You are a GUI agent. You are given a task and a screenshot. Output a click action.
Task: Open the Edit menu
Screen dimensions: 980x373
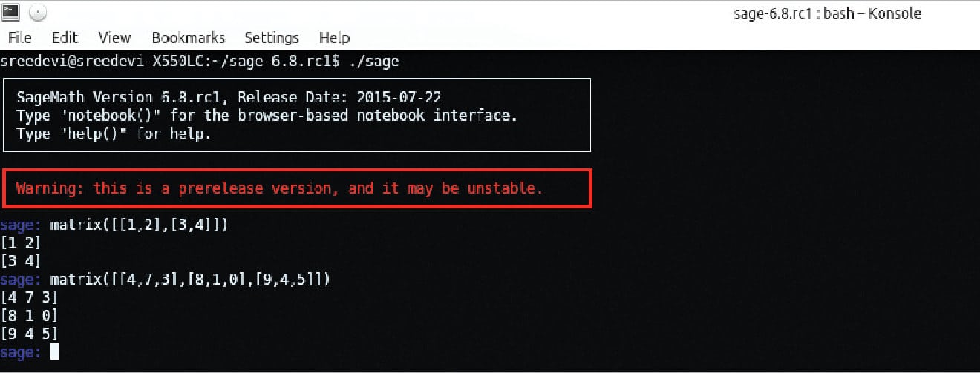(65, 38)
